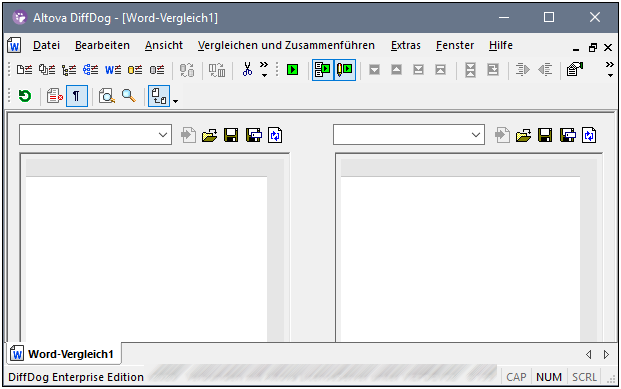Open dropdown arrow beside sync documents button

click(175, 101)
